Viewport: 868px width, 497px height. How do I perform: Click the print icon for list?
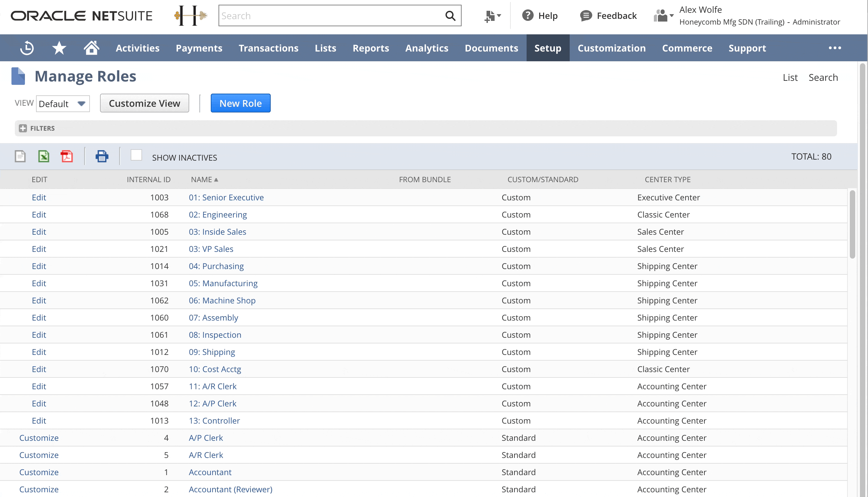[101, 156]
